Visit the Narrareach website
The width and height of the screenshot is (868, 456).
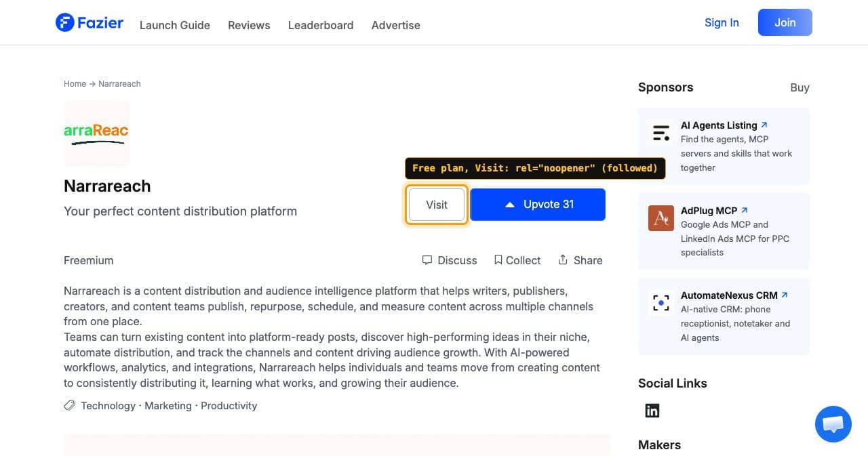tap(437, 205)
